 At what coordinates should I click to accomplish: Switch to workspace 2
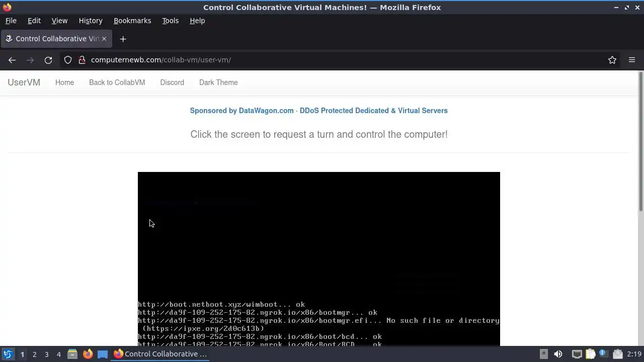click(x=34, y=354)
